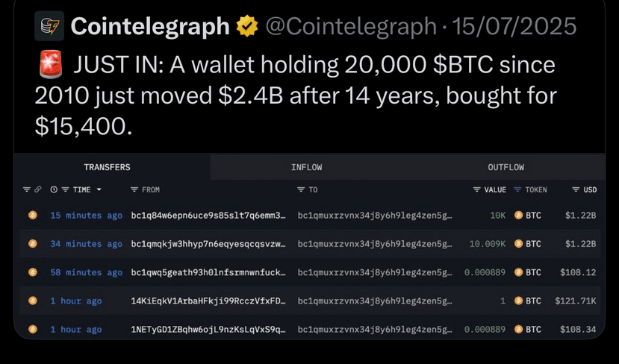Switch to the INFLOW tab
This screenshot has width=619, height=364.
pyautogui.click(x=307, y=167)
